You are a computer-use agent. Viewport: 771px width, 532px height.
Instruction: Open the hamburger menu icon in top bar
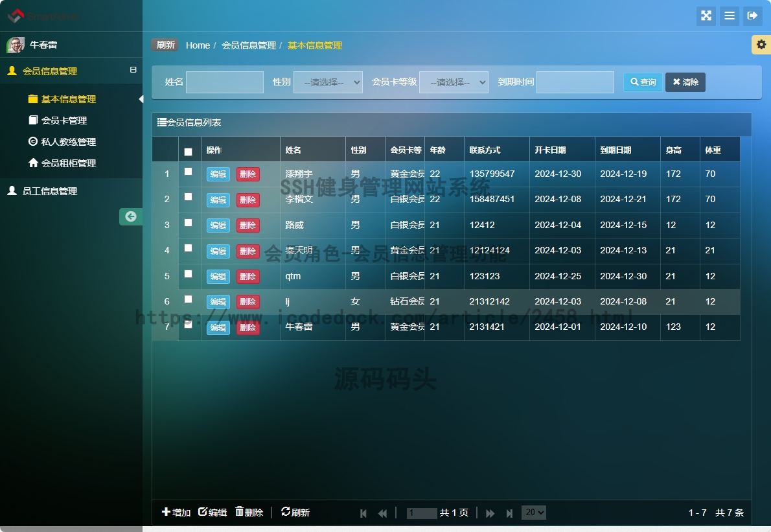(729, 16)
